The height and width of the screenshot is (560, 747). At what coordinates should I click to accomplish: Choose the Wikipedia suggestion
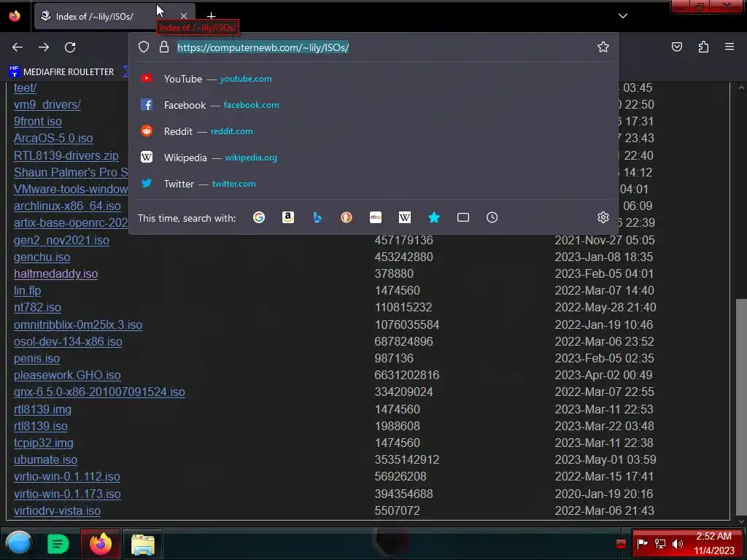(x=373, y=157)
